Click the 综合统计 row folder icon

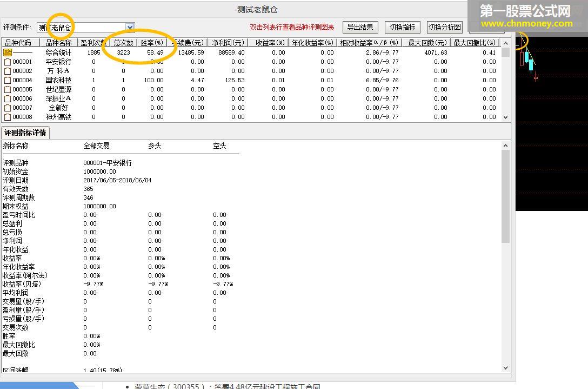click(8, 52)
